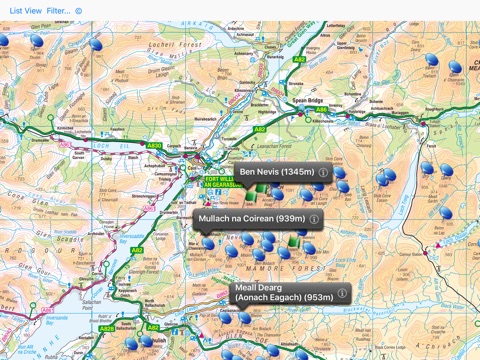The width and height of the screenshot is (480, 360).
Task: Click the A830 road sign near Loch Eil
Action: (x=154, y=145)
